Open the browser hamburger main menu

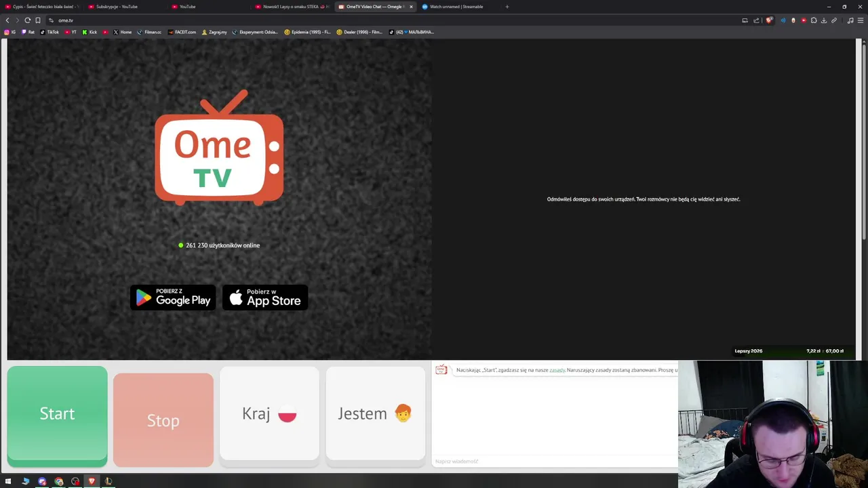[861, 20]
